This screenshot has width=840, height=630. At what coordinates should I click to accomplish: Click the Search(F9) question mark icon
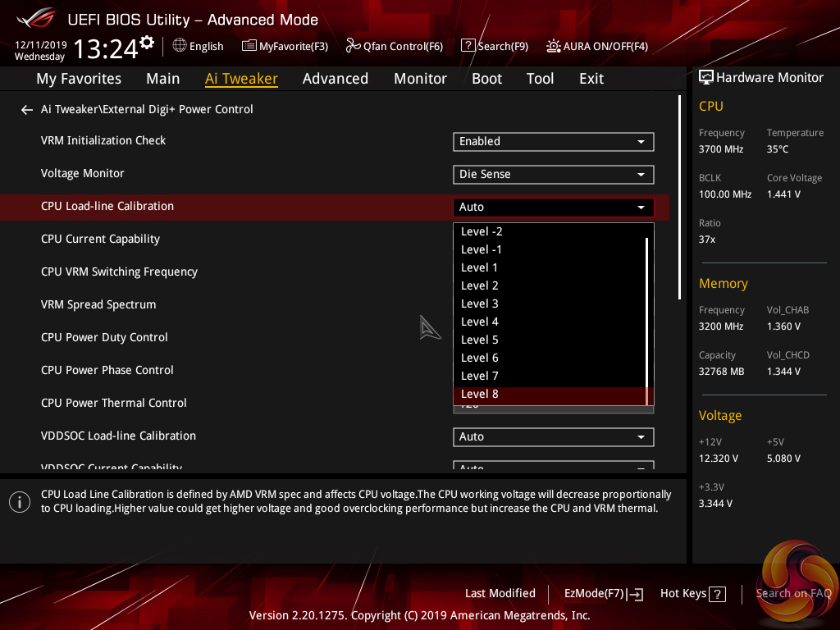(468, 46)
